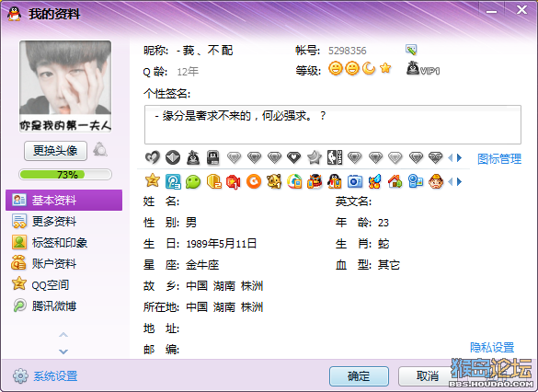Click the blue camera photo icon
This screenshot has height=392, width=538.
click(355, 181)
